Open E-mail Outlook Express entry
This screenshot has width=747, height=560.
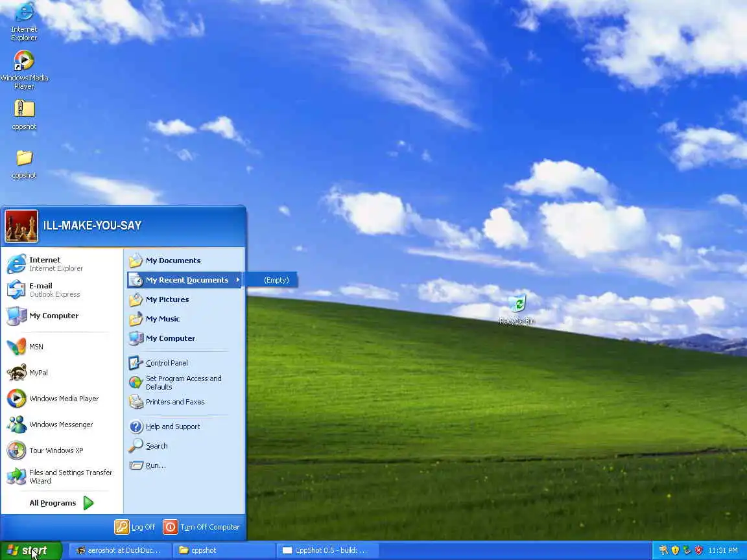[62, 290]
